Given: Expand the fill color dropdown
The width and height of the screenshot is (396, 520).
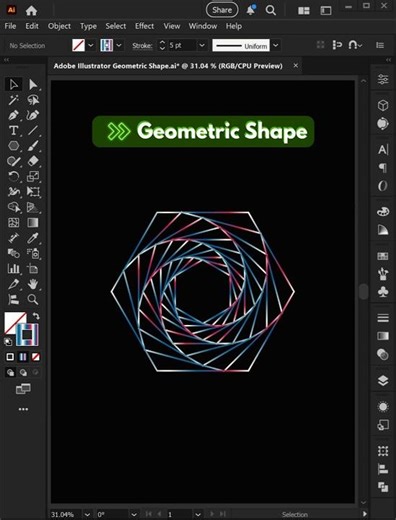Looking at the screenshot, I should (x=91, y=45).
